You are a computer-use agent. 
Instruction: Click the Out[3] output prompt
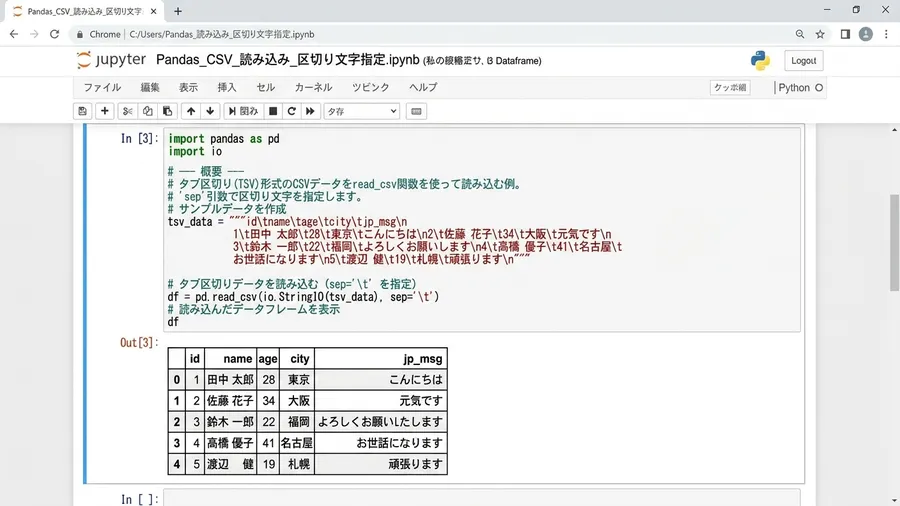(x=138, y=342)
